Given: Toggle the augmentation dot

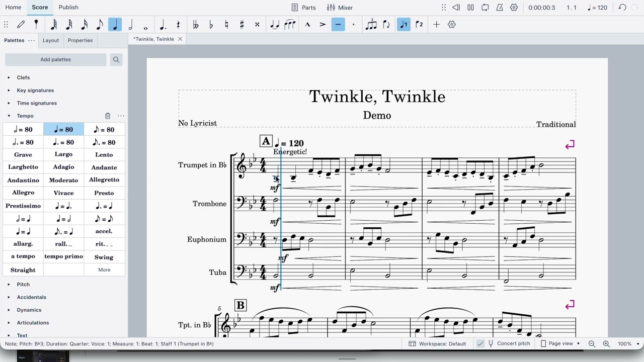Looking at the screenshot, I should tap(163, 24).
